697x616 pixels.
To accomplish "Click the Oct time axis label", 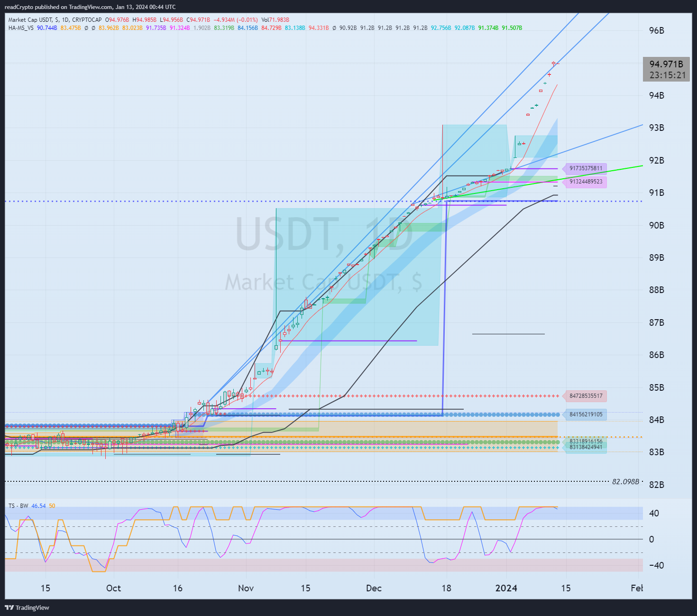I will (x=113, y=588).
